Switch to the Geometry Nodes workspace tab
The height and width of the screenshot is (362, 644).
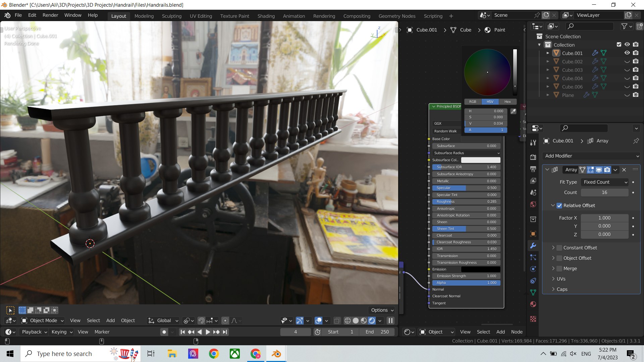(x=397, y=16)
